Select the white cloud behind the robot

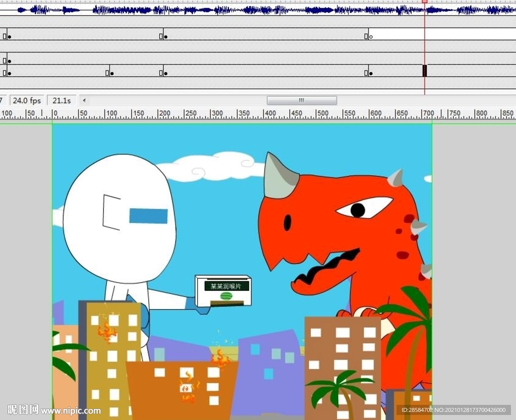207,167
